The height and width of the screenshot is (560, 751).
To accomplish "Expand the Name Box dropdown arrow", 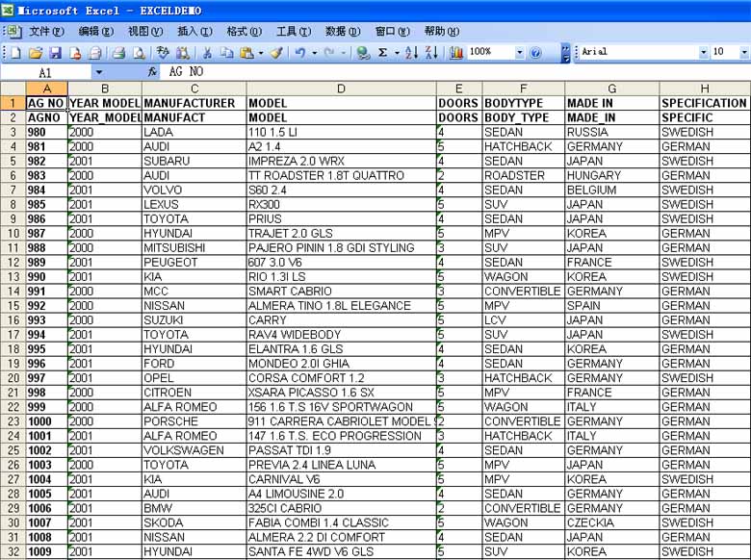I will click(98, 72).
